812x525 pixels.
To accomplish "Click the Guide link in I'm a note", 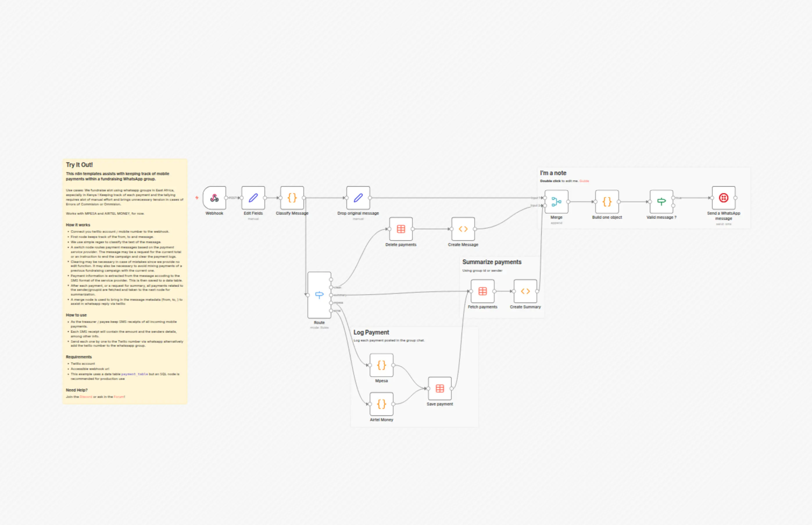I will [584, 181].
